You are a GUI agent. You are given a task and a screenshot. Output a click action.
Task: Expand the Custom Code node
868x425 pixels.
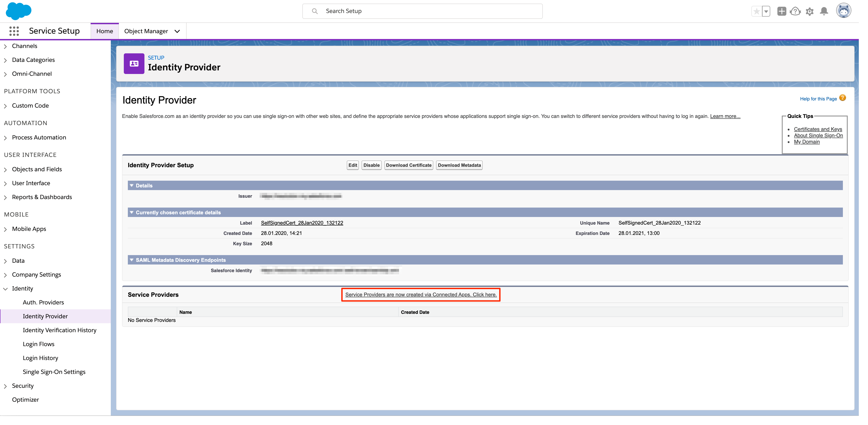click(x=5, y=106)
